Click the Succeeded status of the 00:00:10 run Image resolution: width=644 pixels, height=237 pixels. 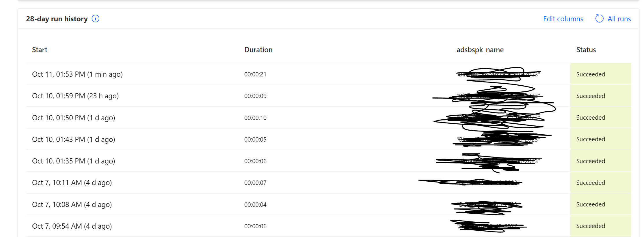click(591, 118)
